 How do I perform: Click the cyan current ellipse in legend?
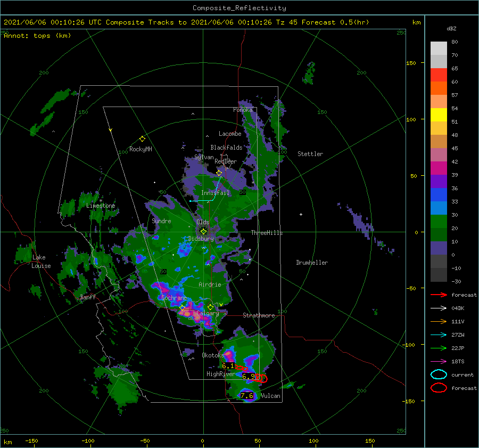pos(439,374)
